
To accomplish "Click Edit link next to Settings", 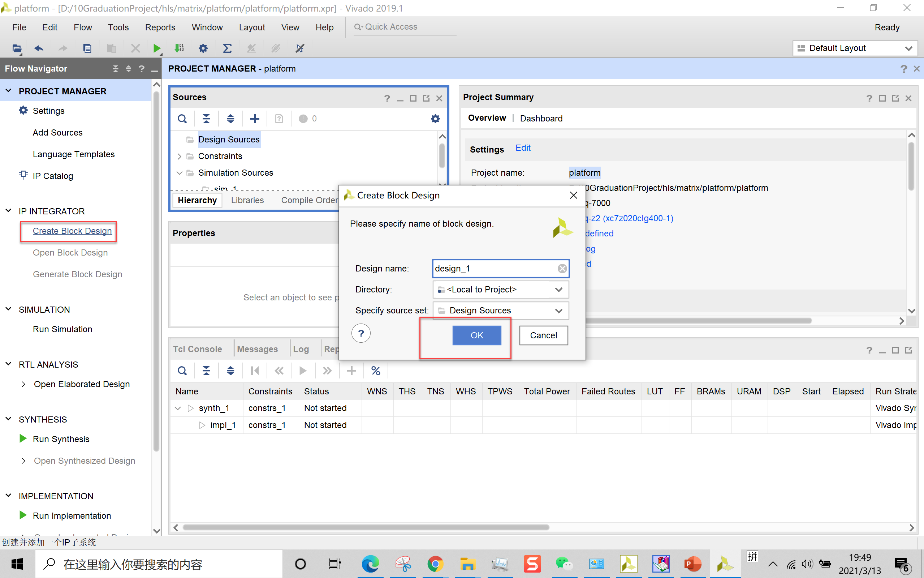I will coord(523,148).
